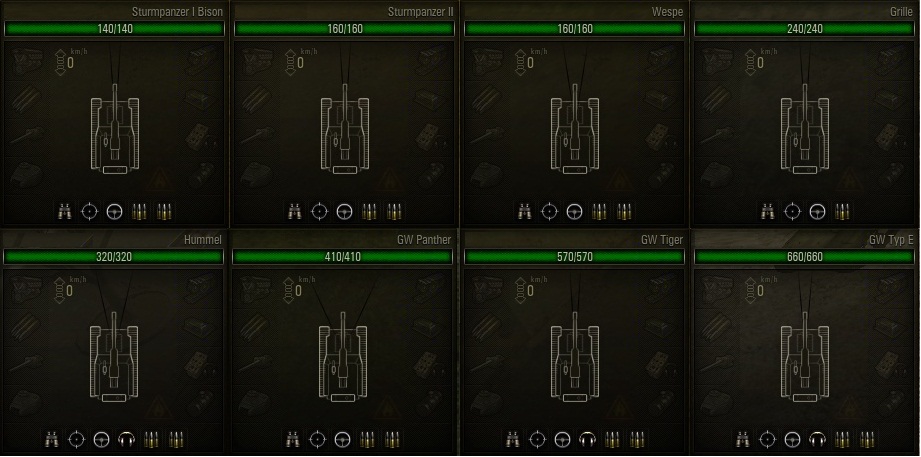921x457 pixels.
Task: Click the tracks module icon in Sturmpanzer I Bison panel
Action: tap(25, 99)
